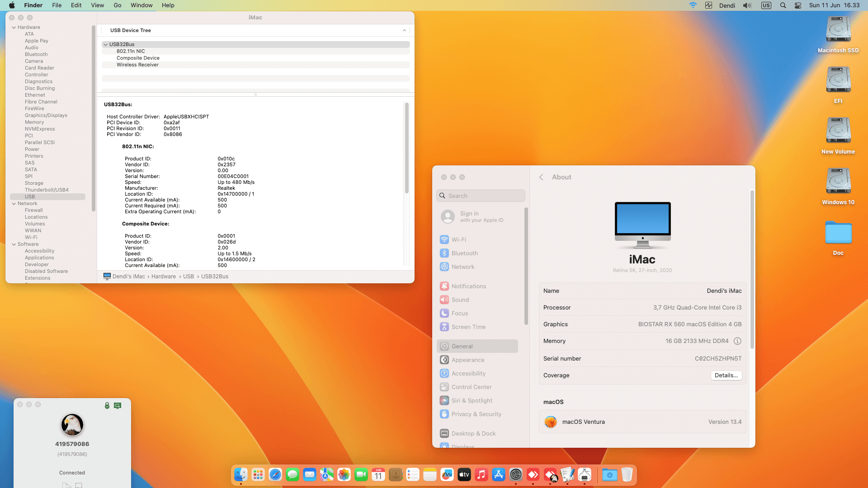
Task: Click Hardware in the path bar
Action: (x=164, y=277)
